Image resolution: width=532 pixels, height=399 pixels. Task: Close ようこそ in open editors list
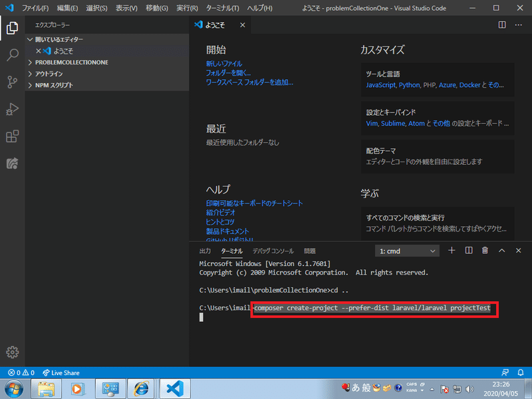click(x=39, y=51)
